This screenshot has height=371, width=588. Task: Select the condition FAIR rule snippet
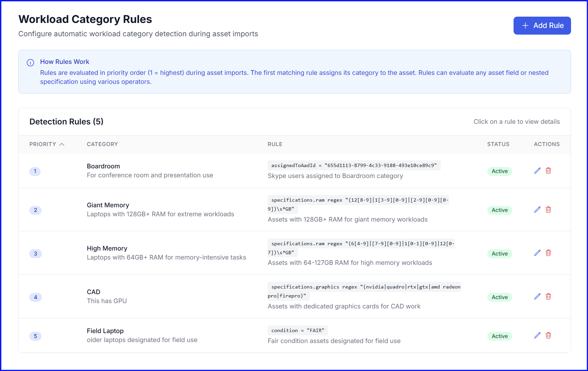297,330
